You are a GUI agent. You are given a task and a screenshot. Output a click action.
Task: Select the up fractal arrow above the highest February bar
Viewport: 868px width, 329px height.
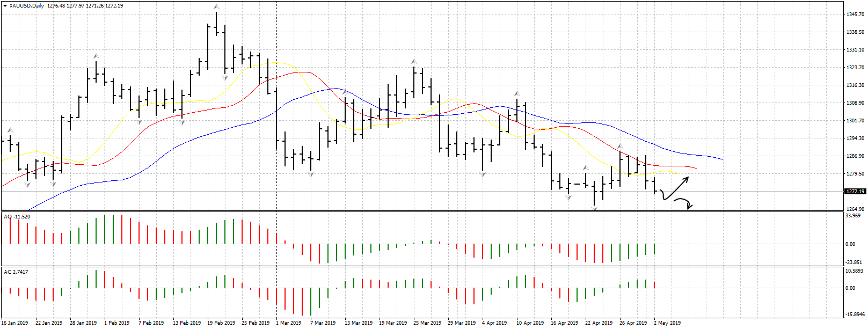[216, 7]
